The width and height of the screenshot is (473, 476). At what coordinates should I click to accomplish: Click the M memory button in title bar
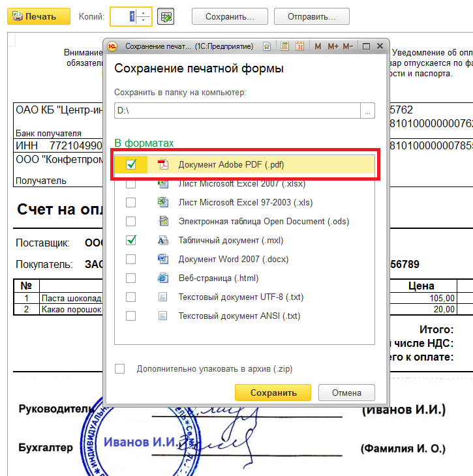tap(318, 46)
